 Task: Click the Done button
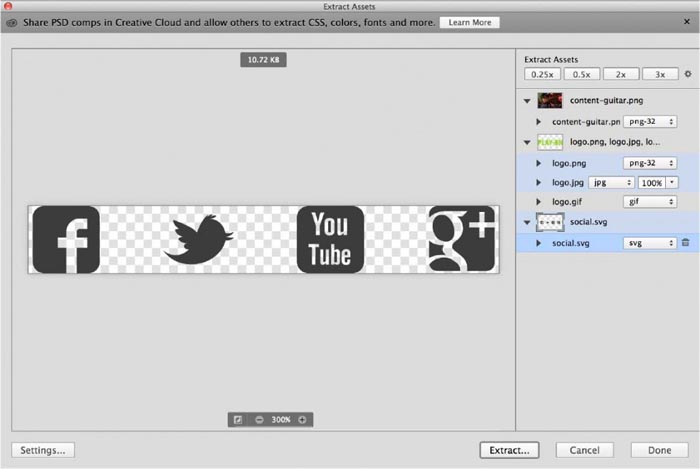[x=659, y=450]
